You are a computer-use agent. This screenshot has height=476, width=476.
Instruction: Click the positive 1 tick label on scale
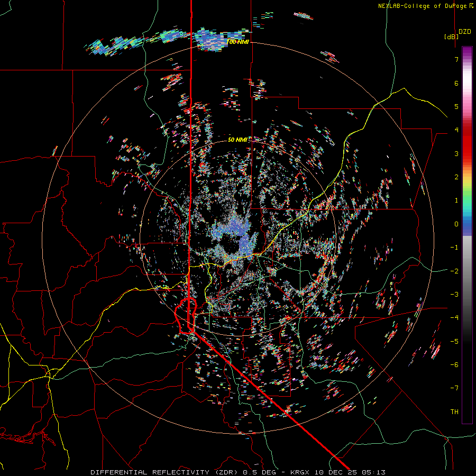456,200
